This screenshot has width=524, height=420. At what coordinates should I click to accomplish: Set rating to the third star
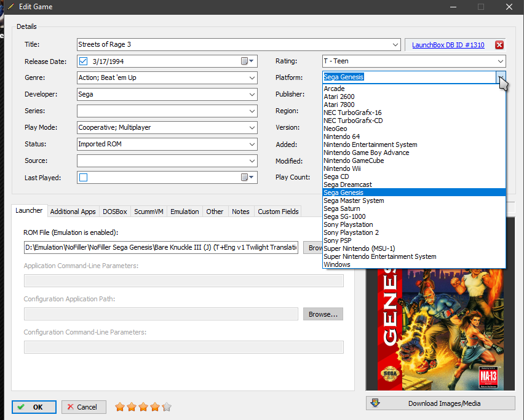click(143, 406)
